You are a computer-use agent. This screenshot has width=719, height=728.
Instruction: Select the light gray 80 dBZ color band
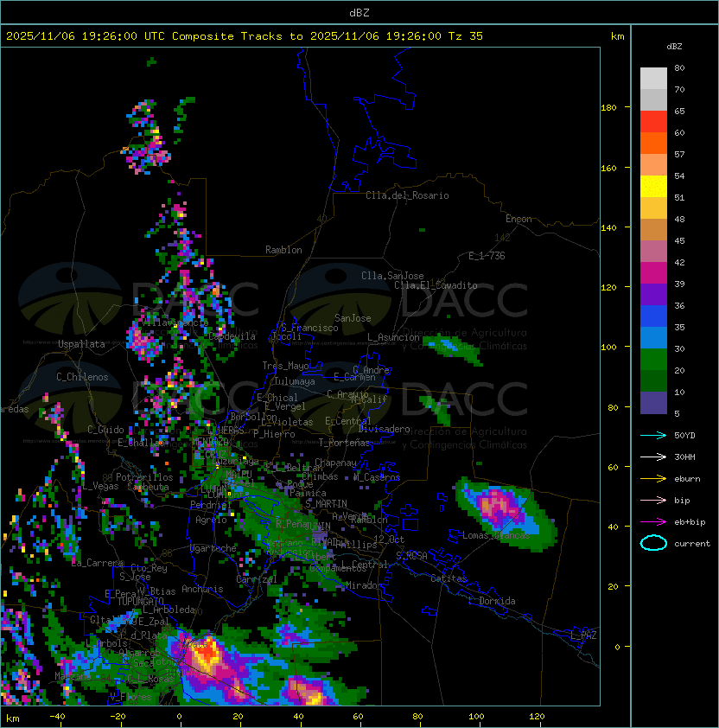(x=653, y=79)
